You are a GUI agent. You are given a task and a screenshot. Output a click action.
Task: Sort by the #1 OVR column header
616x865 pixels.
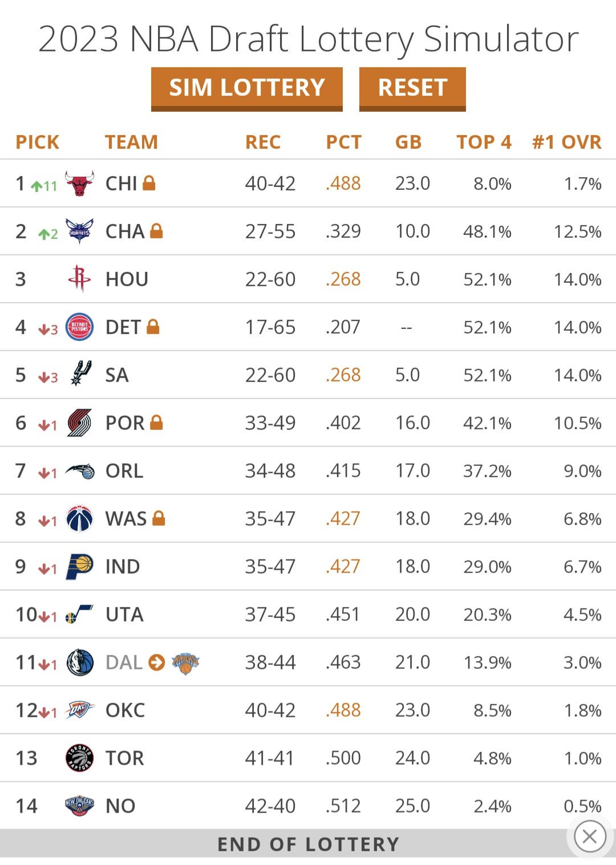(566, 142)
